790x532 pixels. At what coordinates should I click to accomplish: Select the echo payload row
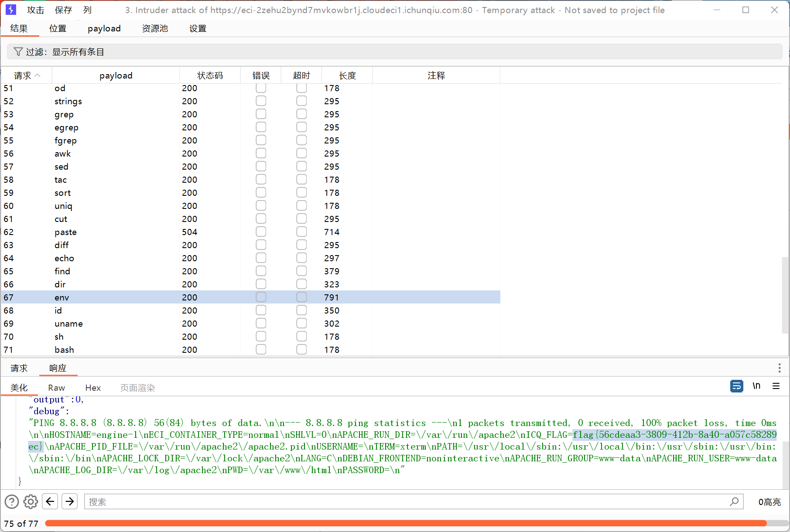point(250,258)
